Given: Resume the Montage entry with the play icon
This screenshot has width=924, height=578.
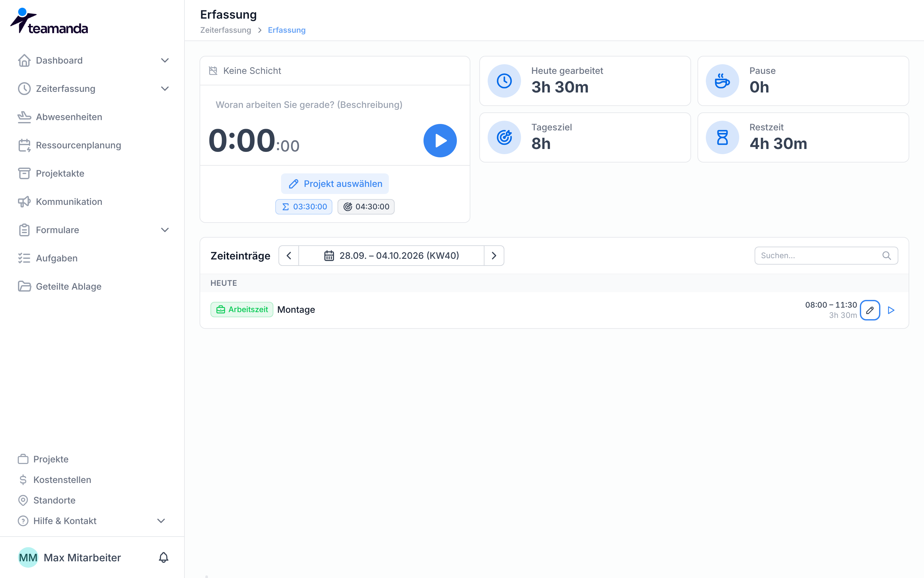Looking at the screenshot, I should click(x=891, y=310).
